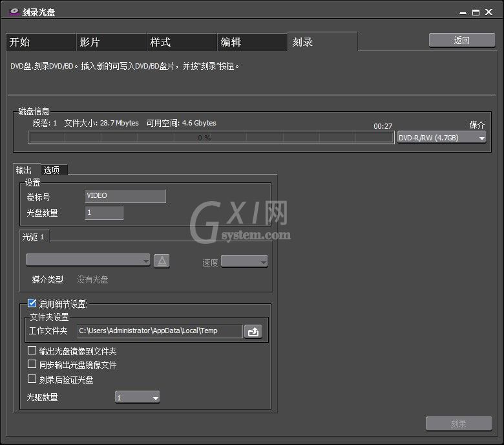The image size is (504, 445).
Task: Select the 刻录 tab
Action: [x=322, y=41]
